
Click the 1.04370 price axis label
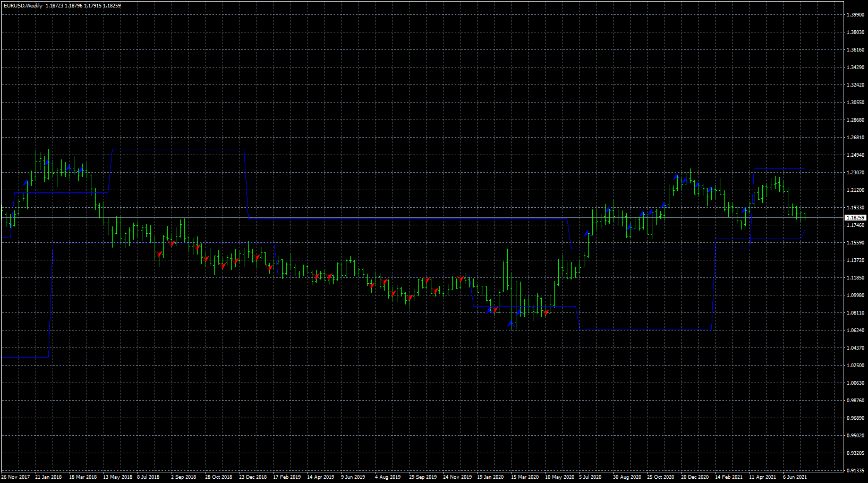tap(855, 348)
